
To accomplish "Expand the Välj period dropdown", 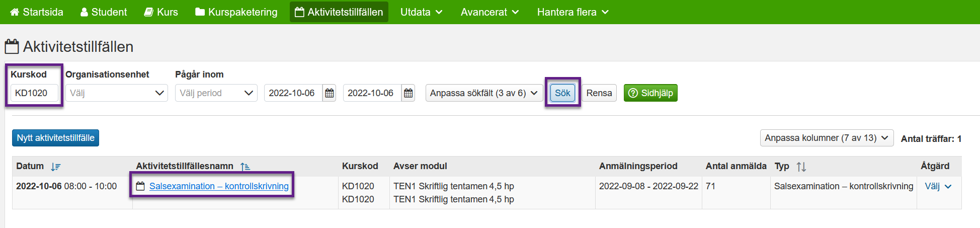I will [216, 93].
